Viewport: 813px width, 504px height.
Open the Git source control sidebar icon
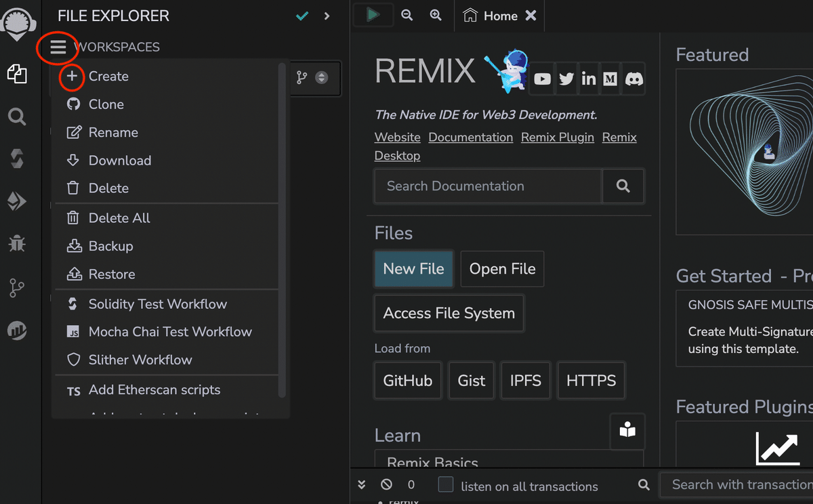[x=17, y=289]
